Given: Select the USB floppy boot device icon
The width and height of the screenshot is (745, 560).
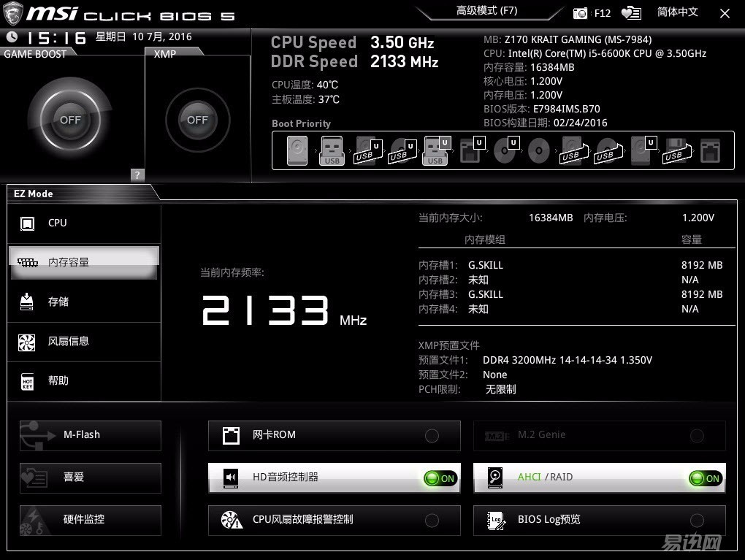Looking at the screenshot, I should [x=677, y=150].
